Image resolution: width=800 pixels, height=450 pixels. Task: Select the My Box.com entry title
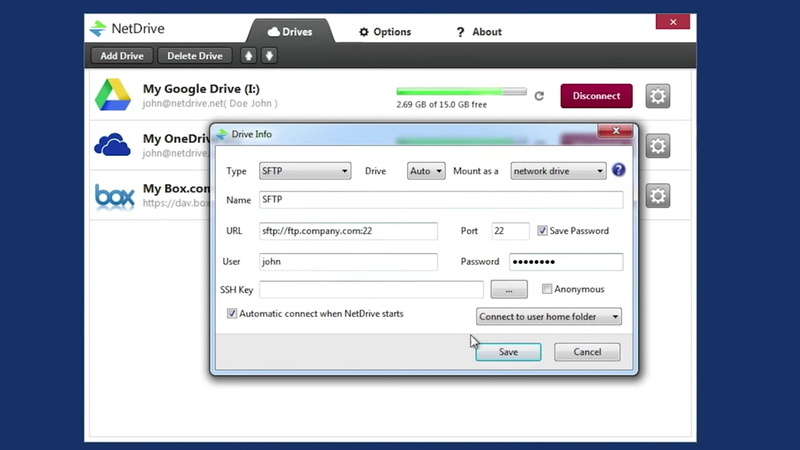click(x=176, y=189)
